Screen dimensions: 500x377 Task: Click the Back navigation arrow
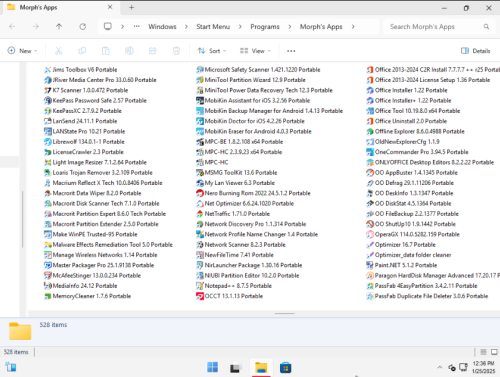tap(12, 26)
